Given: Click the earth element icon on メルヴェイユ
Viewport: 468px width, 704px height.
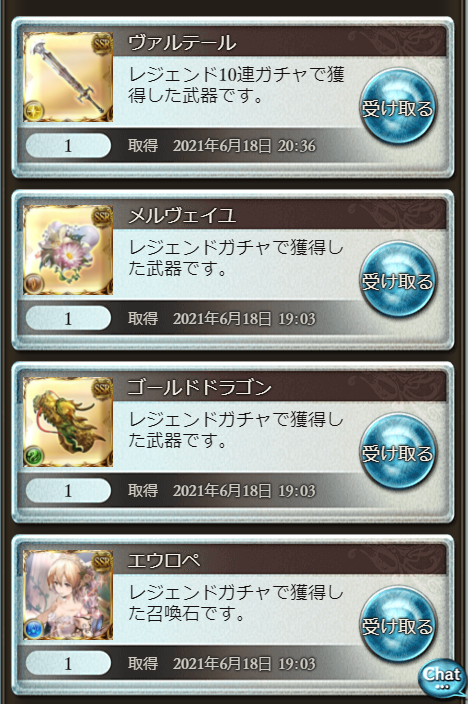Looking at the screenshot, I should (34, 283).
